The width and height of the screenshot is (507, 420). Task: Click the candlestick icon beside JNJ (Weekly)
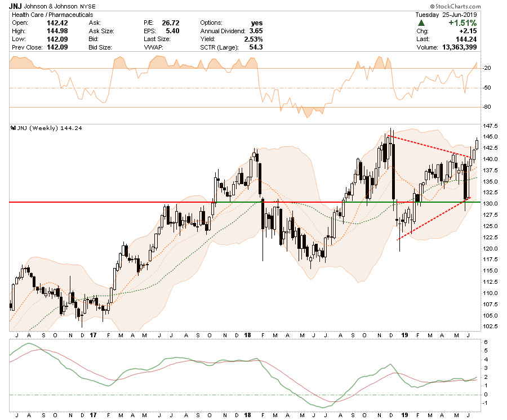point(14,128)
